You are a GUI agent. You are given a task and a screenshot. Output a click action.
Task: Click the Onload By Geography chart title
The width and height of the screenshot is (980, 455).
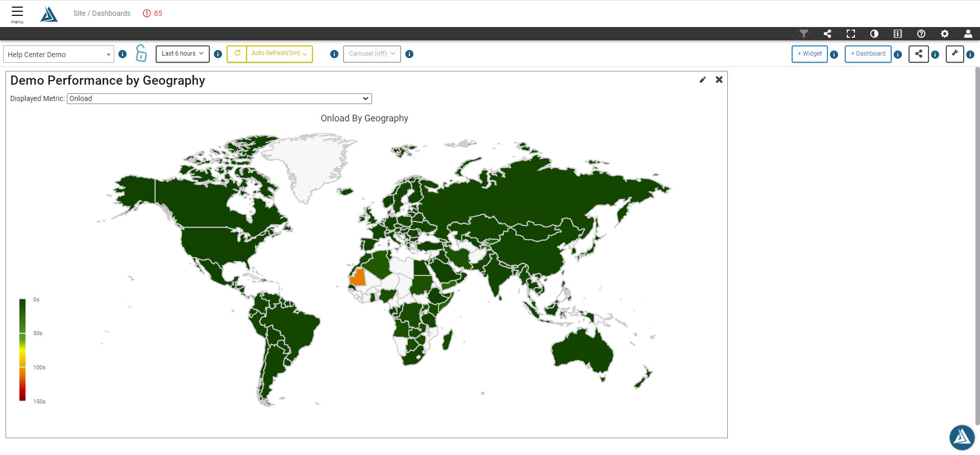[x=364, y=118]
